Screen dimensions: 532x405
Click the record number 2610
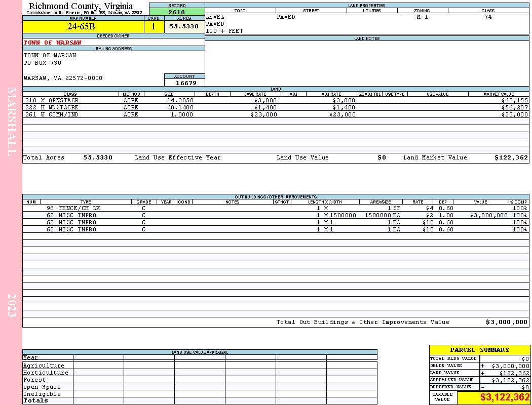(x=177, y=12)
